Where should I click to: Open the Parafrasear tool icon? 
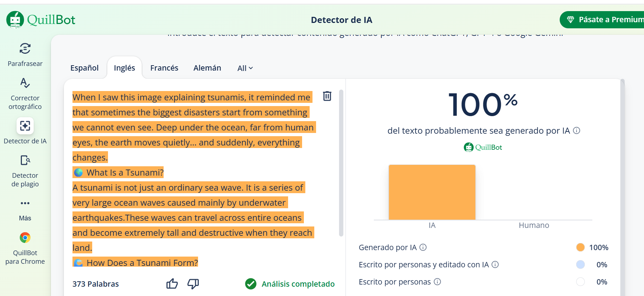pos(25,48)
